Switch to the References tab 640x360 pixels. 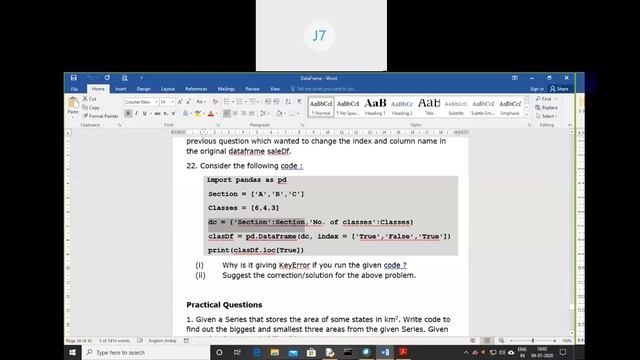pos(196,89)
